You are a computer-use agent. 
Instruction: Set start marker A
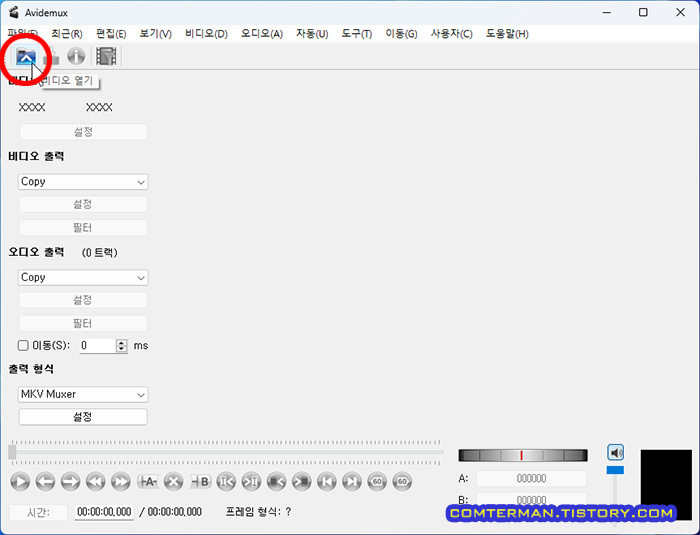coord(147,482)
